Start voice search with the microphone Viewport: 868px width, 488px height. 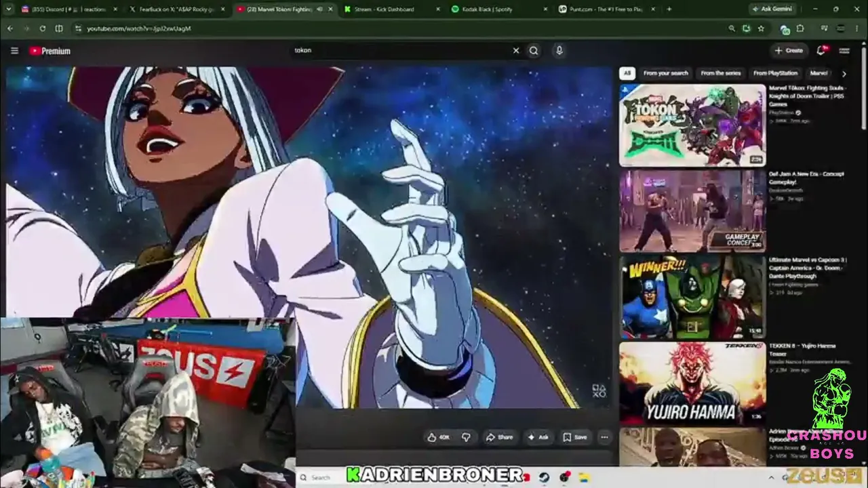pyautogui.click(x=559, y=50)
